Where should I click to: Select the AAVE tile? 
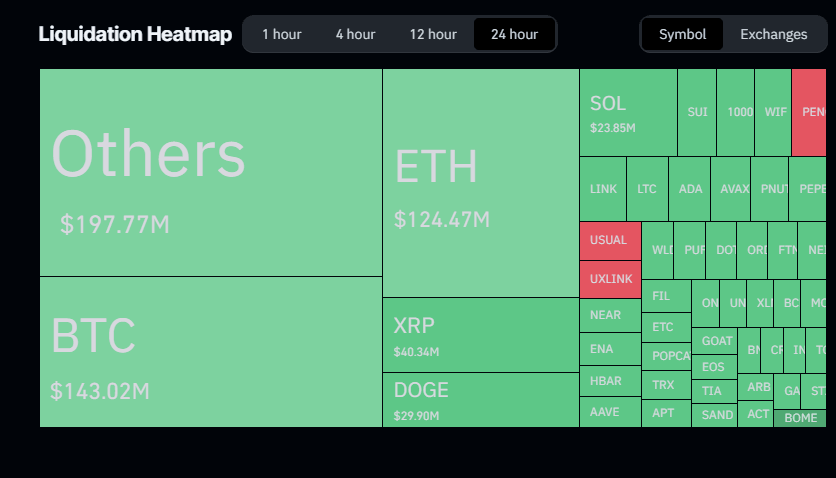(x=609, y=412)
